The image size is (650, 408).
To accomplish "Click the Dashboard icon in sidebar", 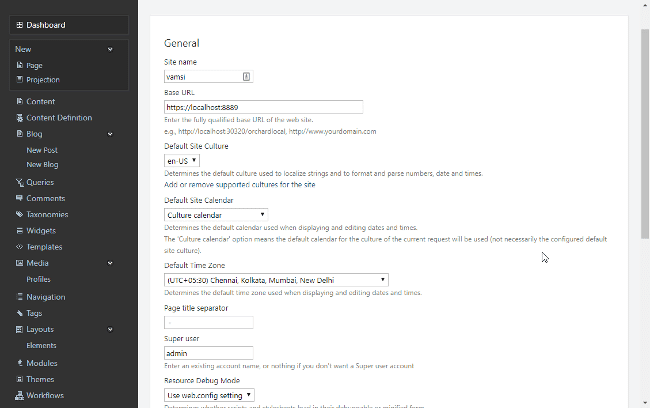I will tap(20, 25).
